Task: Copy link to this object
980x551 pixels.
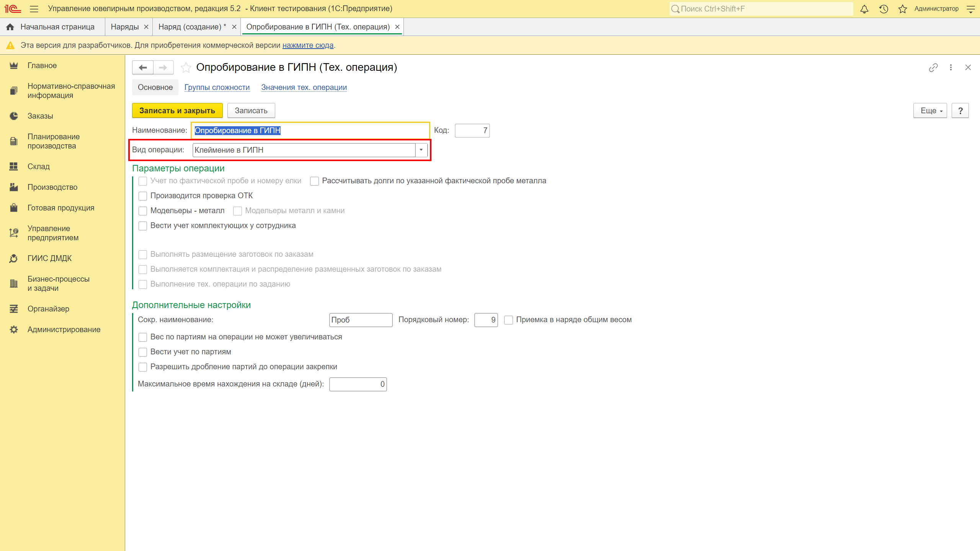Action: pos(933,68)
